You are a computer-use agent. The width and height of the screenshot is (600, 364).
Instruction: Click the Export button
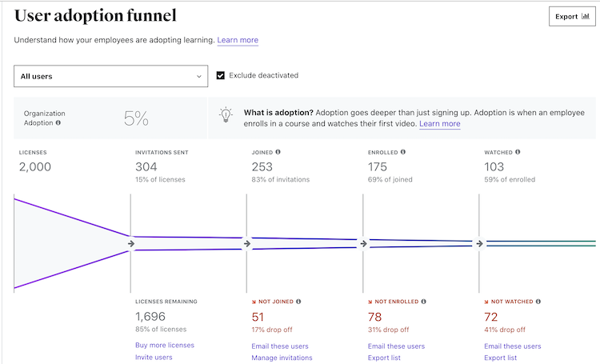click(x=571, y=16)
